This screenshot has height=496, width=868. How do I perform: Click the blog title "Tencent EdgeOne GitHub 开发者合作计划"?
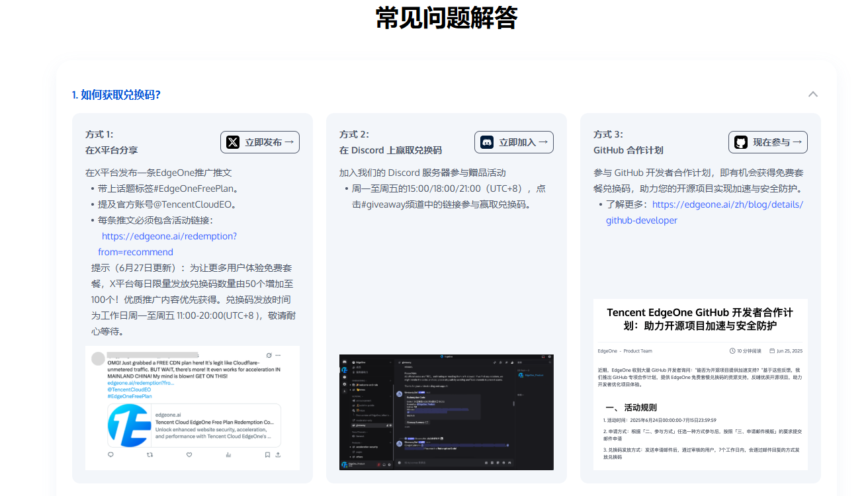(x=701, y=319)
